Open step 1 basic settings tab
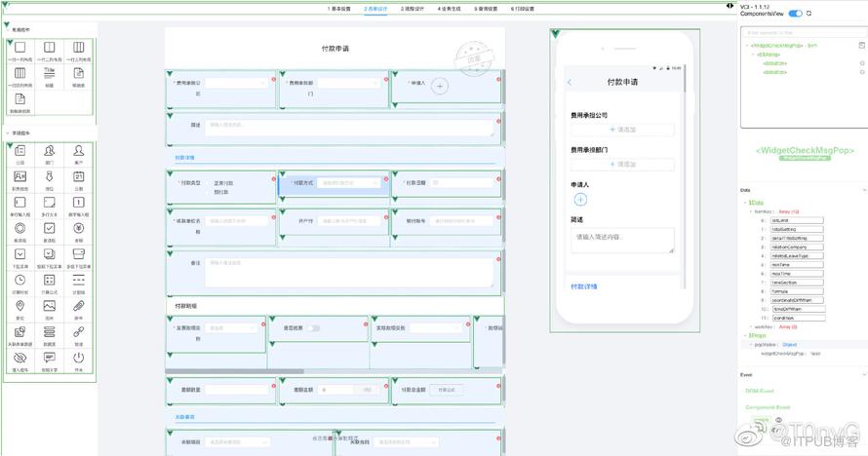 pos(338,9)
